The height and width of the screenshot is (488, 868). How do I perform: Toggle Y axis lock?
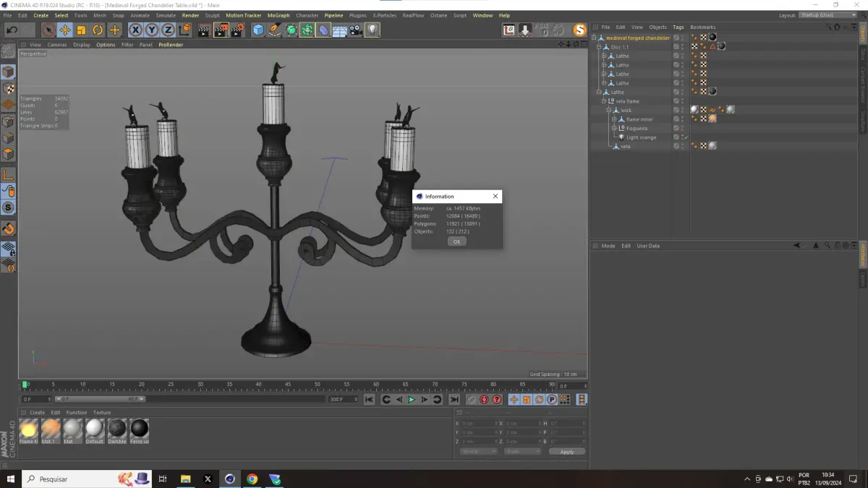pyautogui.click(x=151, y=30)
